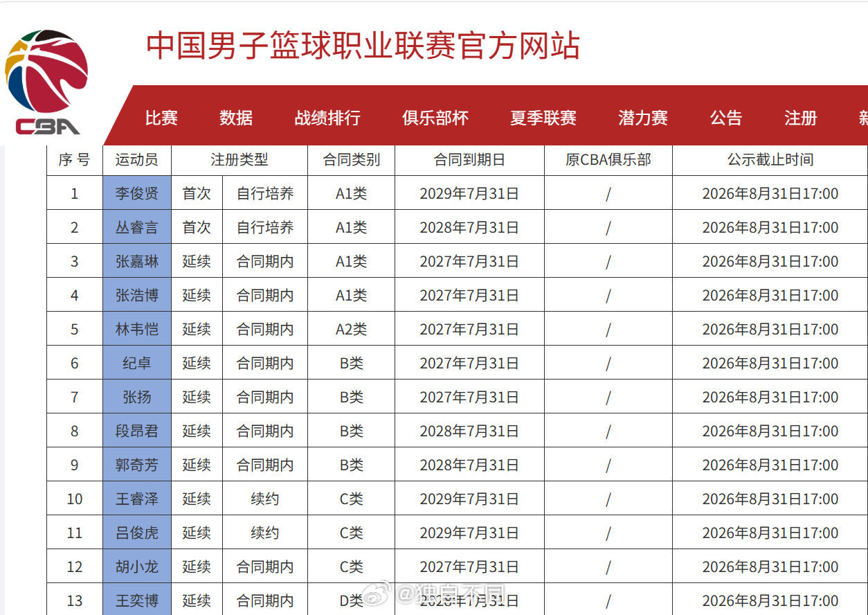Select player name 郭奇芳
This screenshot has height=615, width=868.
click(x=137, y=465)
